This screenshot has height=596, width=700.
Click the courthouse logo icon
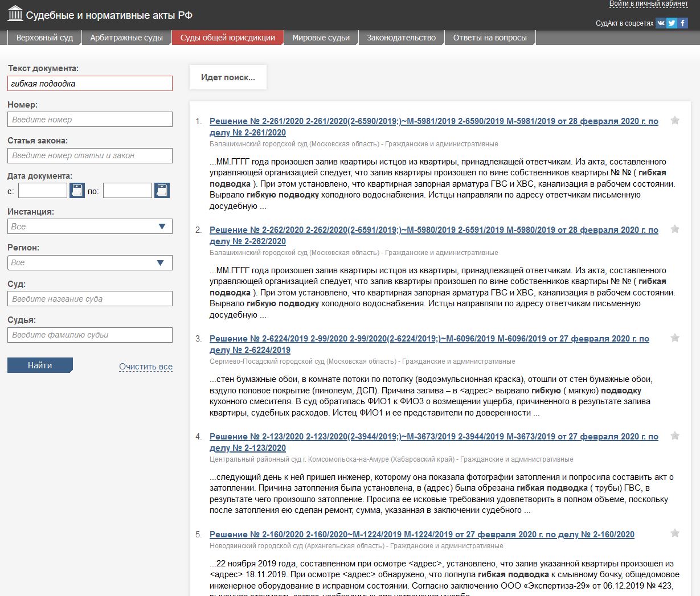15,14
